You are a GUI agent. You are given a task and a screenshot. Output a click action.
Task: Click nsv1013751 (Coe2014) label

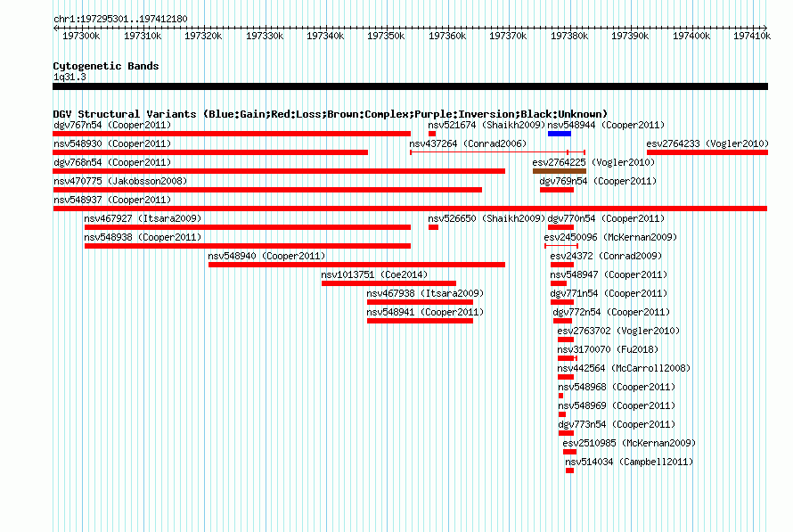click(374, 274)
